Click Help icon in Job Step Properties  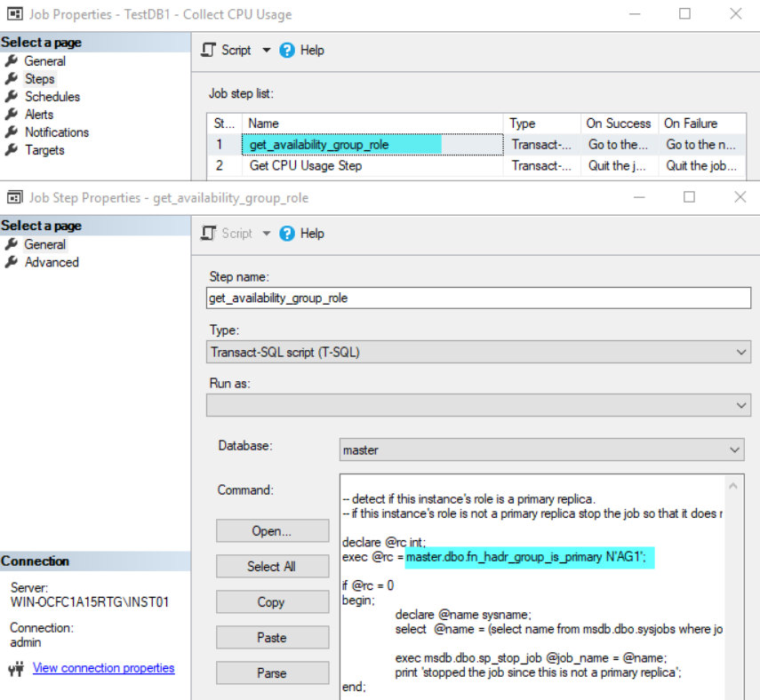tap(287, 234)
